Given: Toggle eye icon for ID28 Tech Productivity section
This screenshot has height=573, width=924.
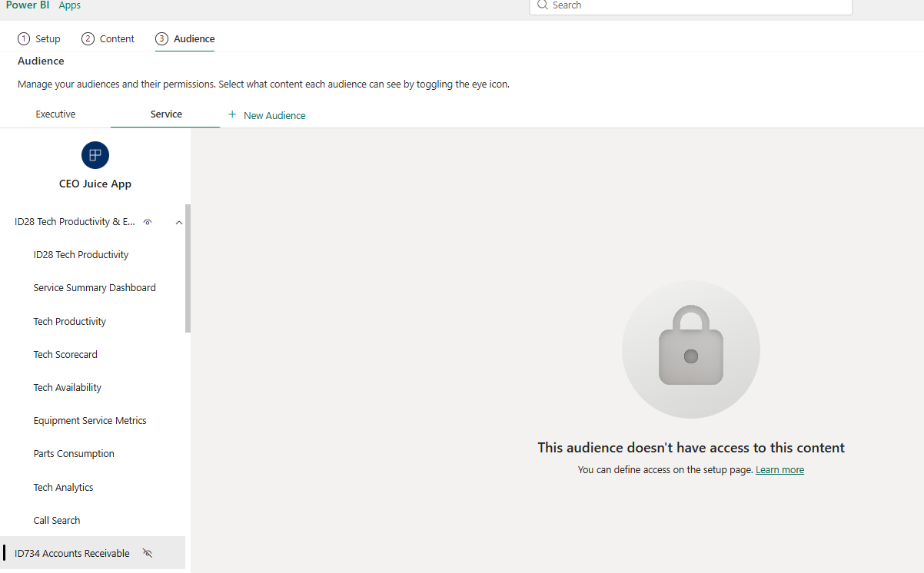Looking at the screenshot, I should [148, 222].
